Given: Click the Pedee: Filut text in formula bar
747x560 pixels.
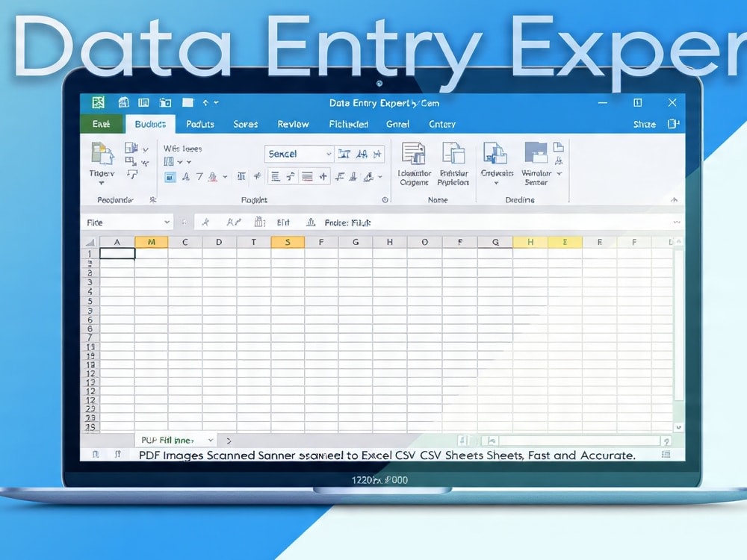Looking at the screenshot, I should pos(347,223).
